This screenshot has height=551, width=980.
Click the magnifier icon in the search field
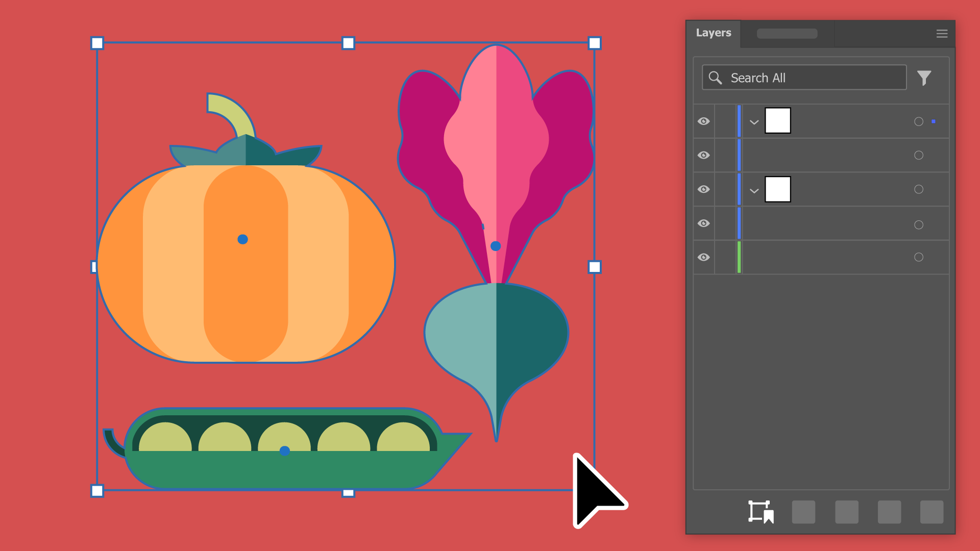[715, 78]
